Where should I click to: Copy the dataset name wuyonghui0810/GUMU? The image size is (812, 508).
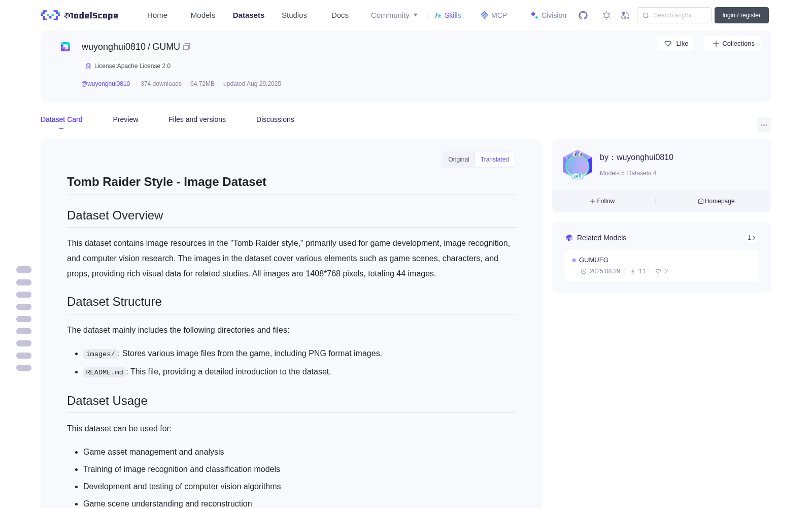coord(187,47)
